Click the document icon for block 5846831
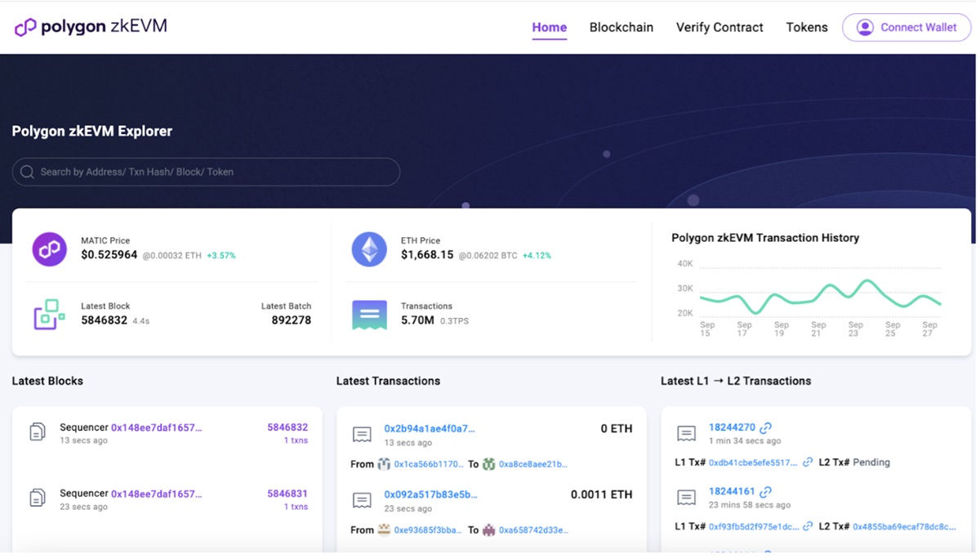Screen dimensions: 980x559 38,498
